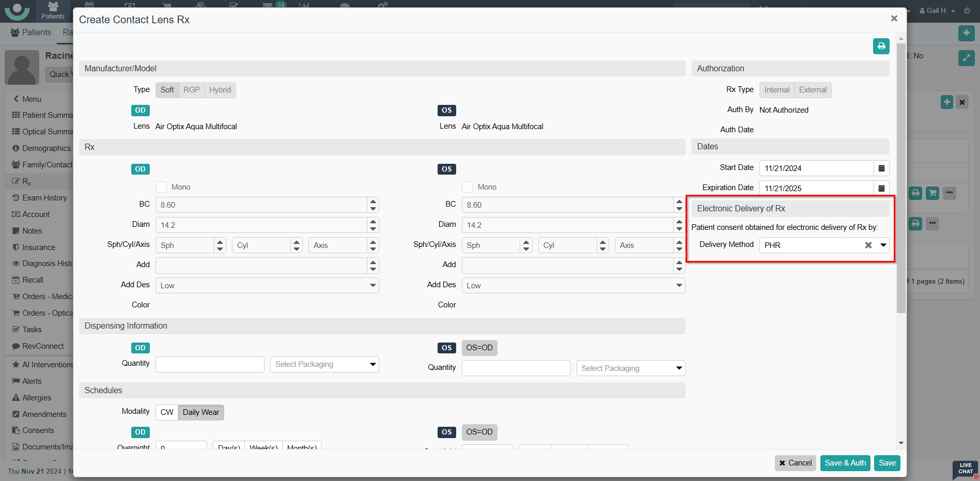980x481 pixels.
Task: Click the expand arrows icon at top right
Action: (x=966, y=58)
